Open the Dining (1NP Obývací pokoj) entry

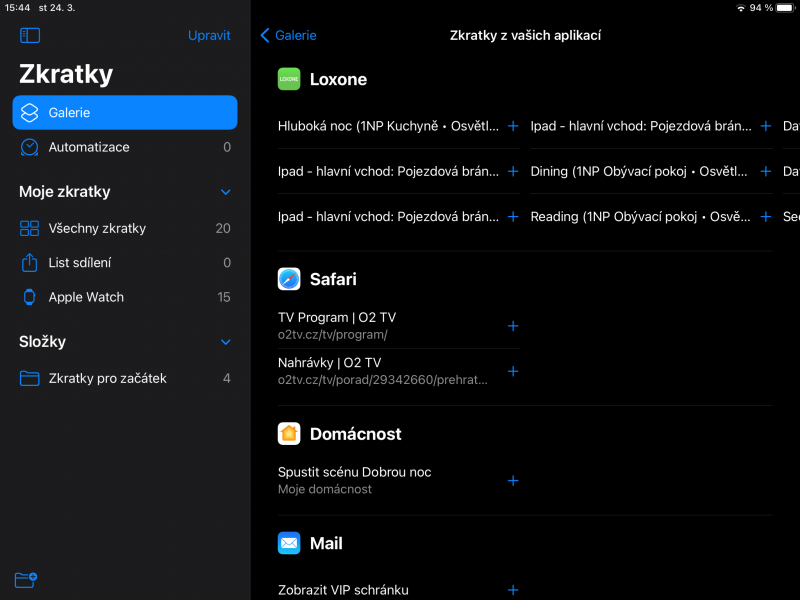(639, 171)
